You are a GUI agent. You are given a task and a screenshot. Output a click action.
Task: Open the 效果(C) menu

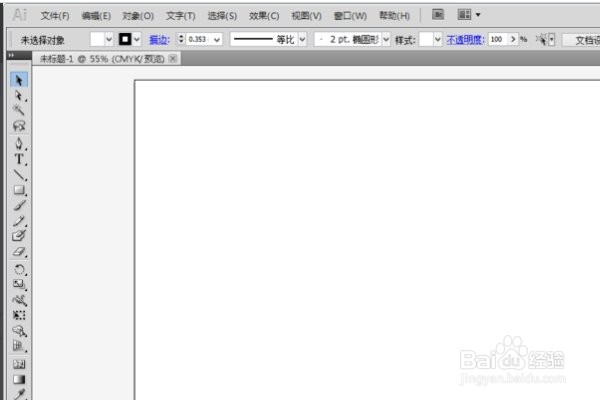(264, 16)
